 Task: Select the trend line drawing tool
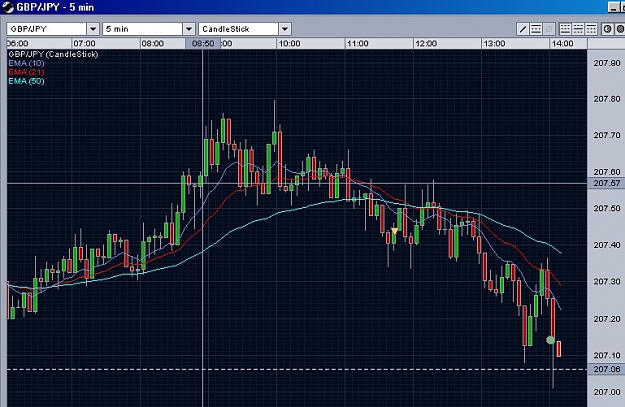click(523, 29)
